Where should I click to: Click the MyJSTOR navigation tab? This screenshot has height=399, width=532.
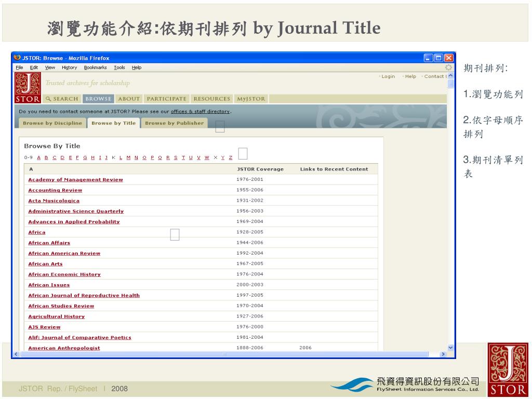point(251,99)
